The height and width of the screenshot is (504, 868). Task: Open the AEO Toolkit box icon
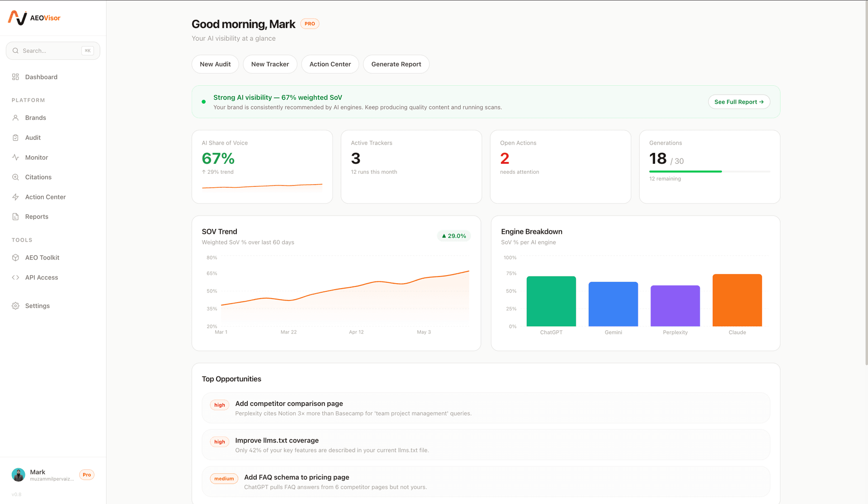16,257
